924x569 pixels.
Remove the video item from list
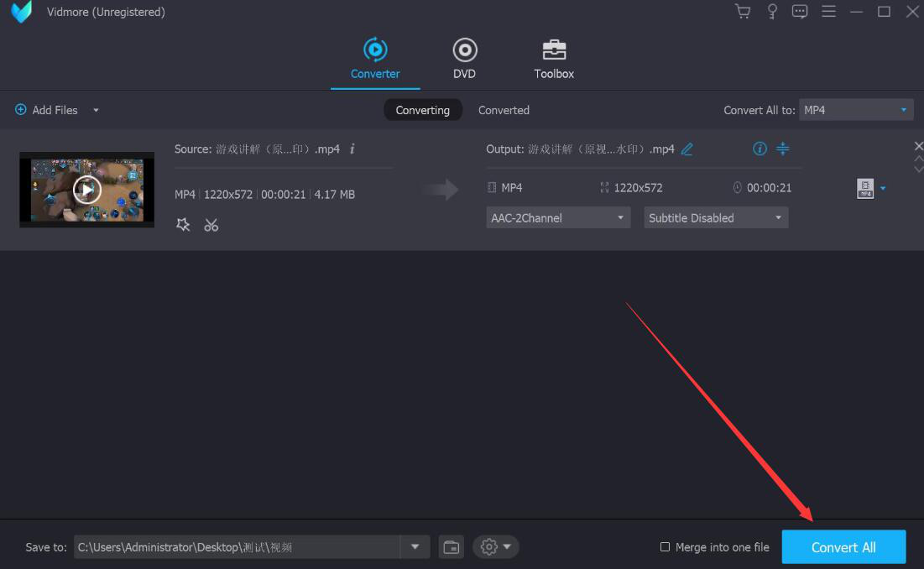pyautogui.click(x=918, y=145)
